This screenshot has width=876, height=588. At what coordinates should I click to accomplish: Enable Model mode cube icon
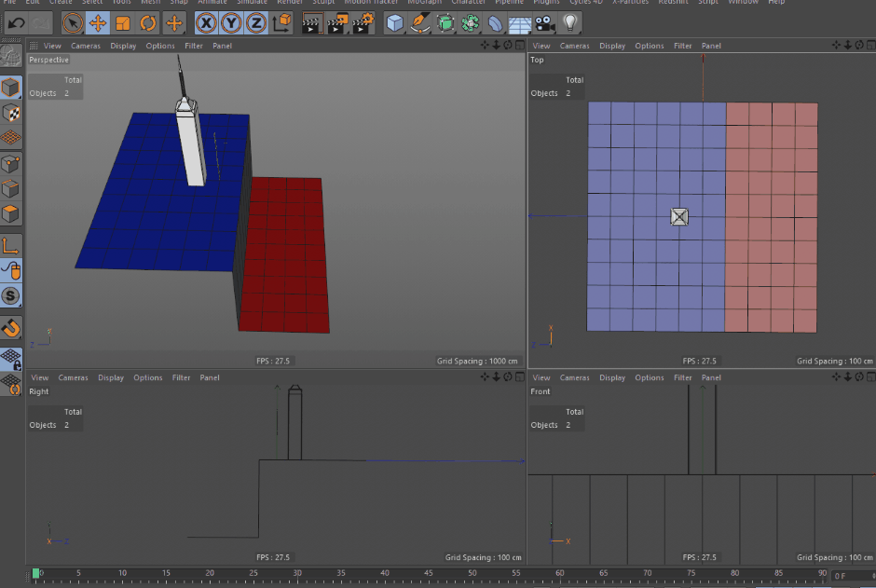(x=10, y=88)
